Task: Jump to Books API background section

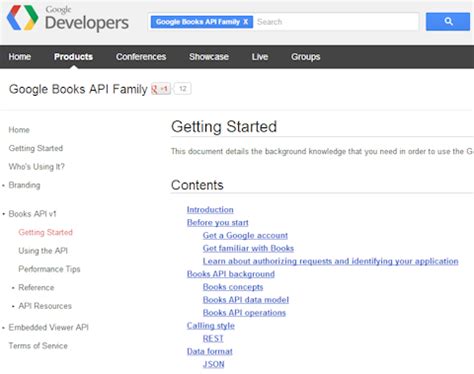Action: pos(231,274)
